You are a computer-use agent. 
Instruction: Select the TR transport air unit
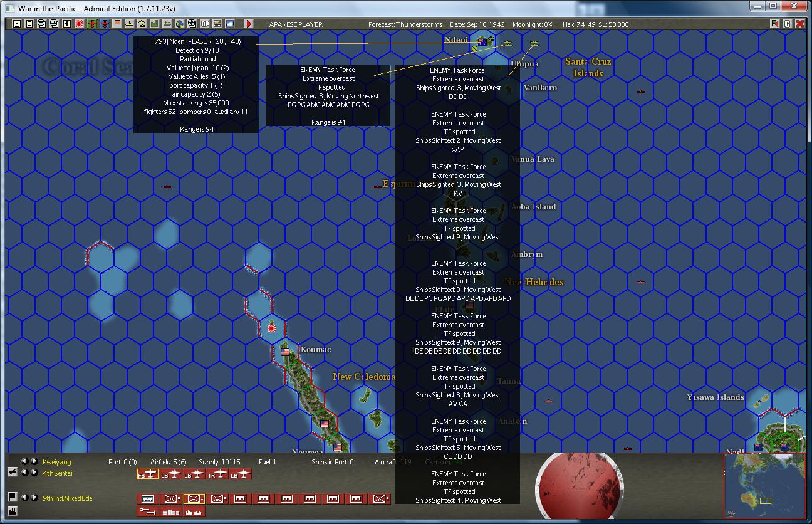217,474
